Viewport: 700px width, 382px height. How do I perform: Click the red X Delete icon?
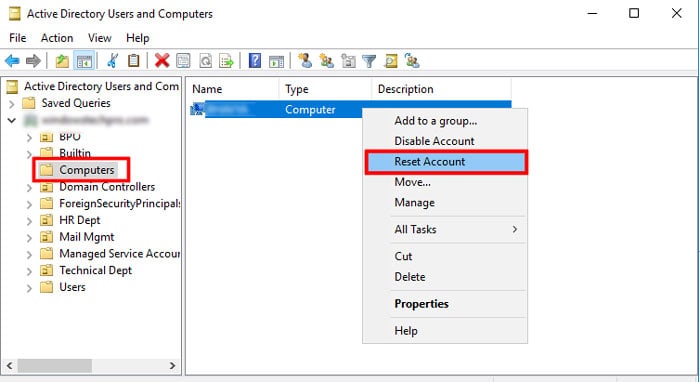(x=162, y=60)
